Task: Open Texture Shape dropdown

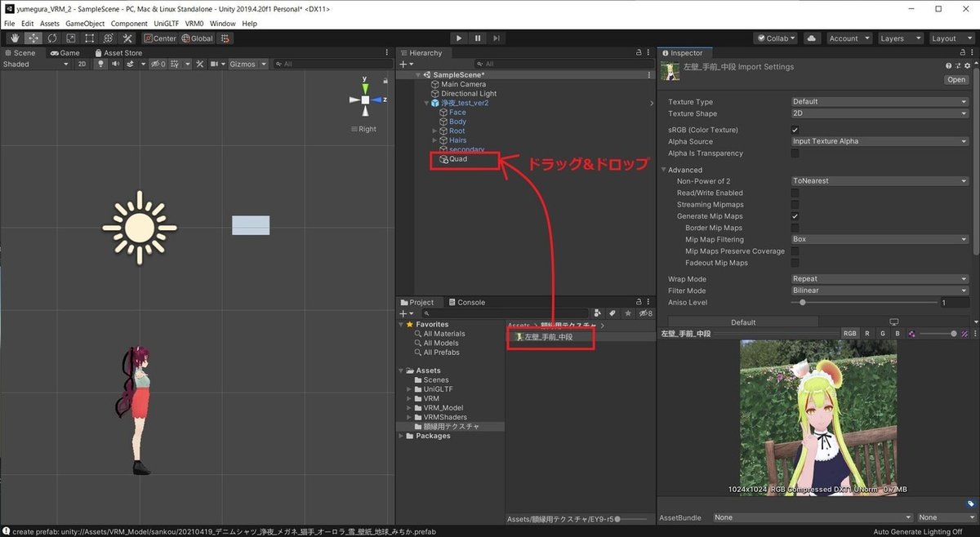Action: coord(880,113)
